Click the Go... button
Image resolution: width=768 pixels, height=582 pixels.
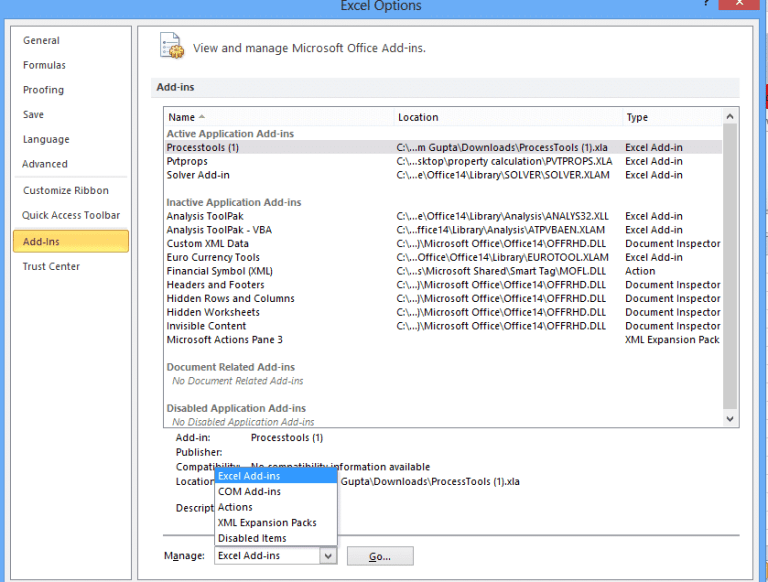click(x=380, y=556)
